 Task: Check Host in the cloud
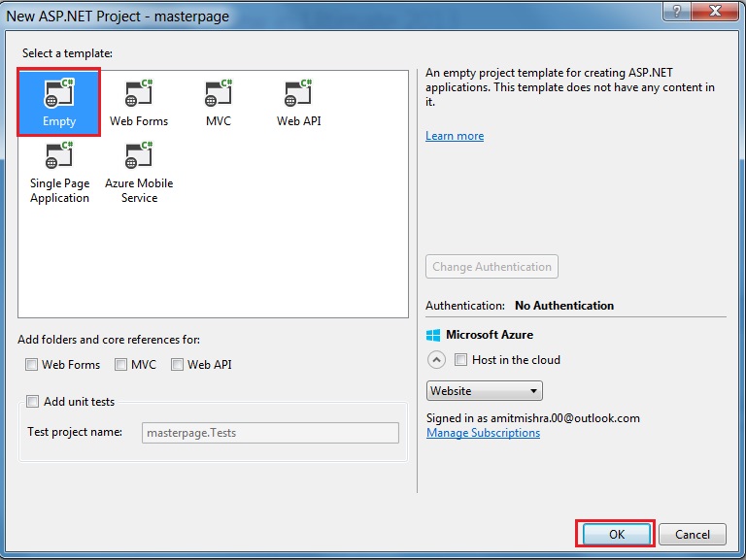click(460, 359)
